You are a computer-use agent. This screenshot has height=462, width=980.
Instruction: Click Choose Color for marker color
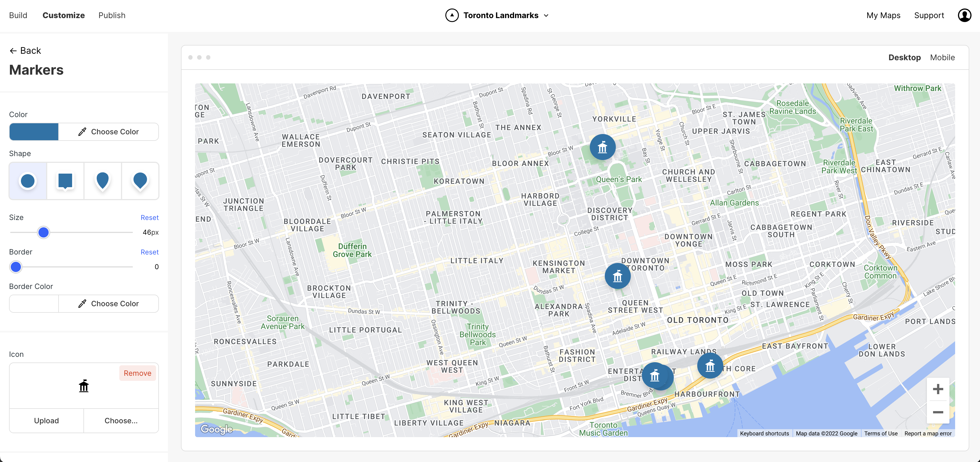108,132
